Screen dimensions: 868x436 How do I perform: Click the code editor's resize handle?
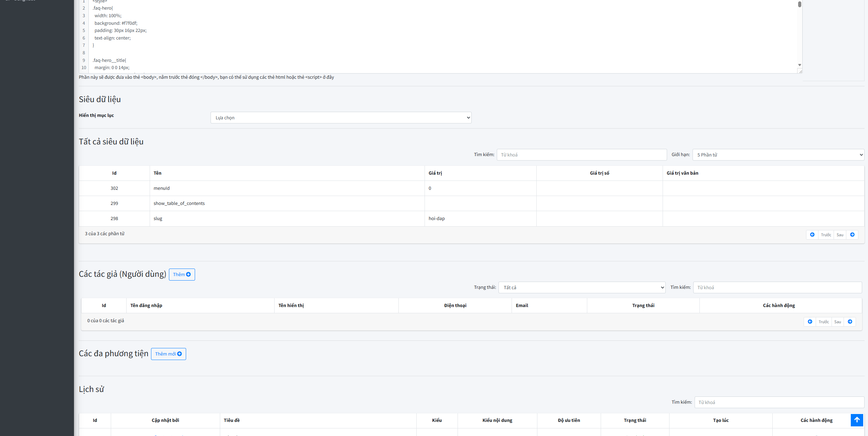[x=800, y=71]
